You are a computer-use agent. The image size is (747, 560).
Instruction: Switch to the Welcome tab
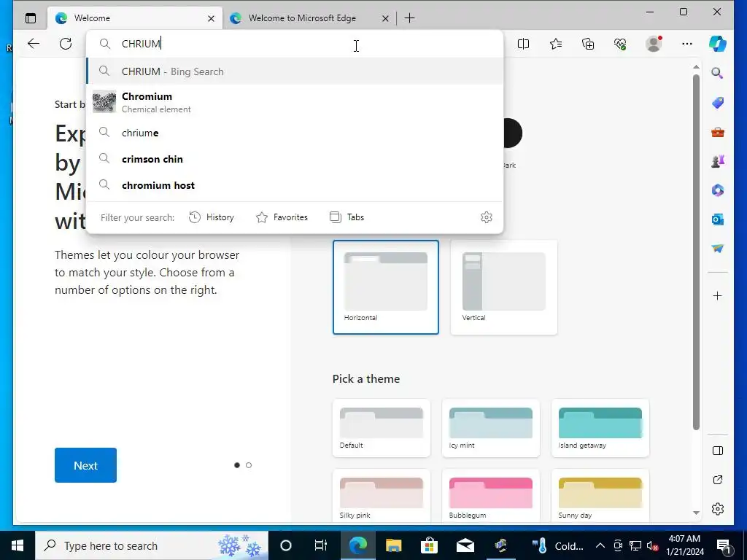[x=135, y=18]
